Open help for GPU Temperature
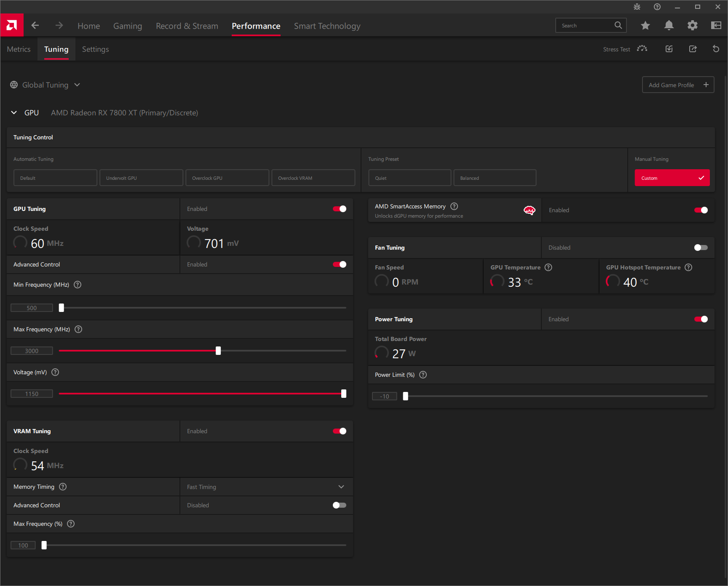The width and height of the screenshot is (728, 586). pos(548,267)
